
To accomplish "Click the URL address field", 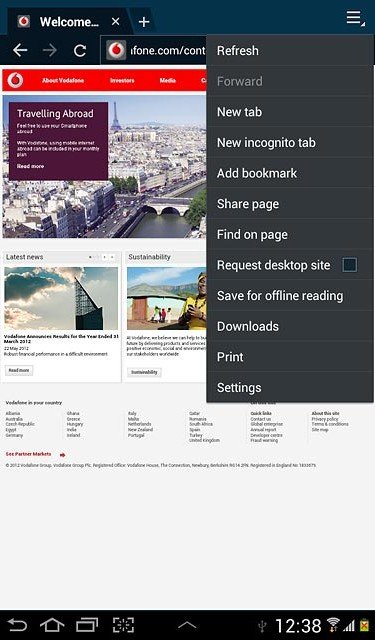I will (154, 51).
